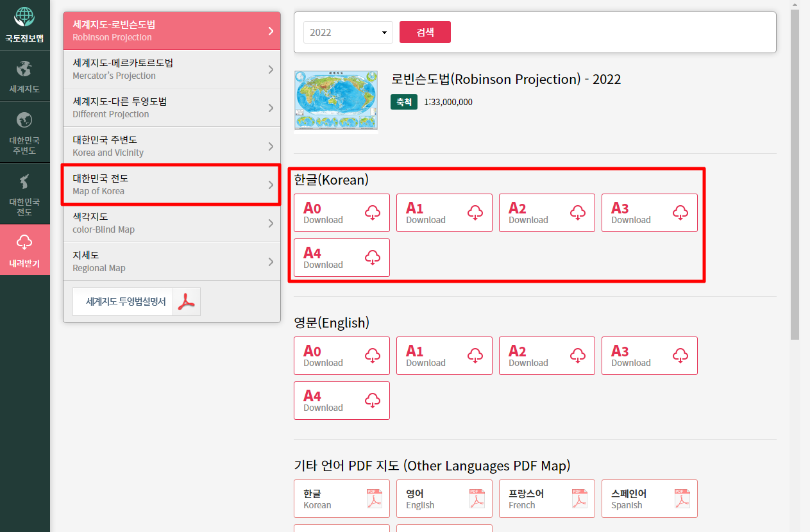Click the PDF icon on 프랑스어 French map
The image size is (810, 532).
(x=579, y=499)
